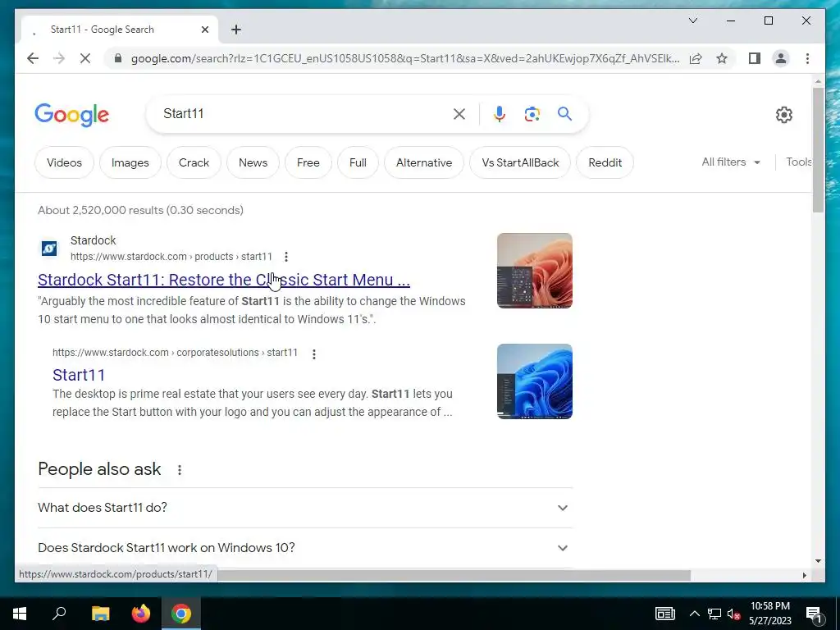Click the horizontal scrollbar right arrow
Image resolution: width=840 pixels, height=630 pixels.
804,575
